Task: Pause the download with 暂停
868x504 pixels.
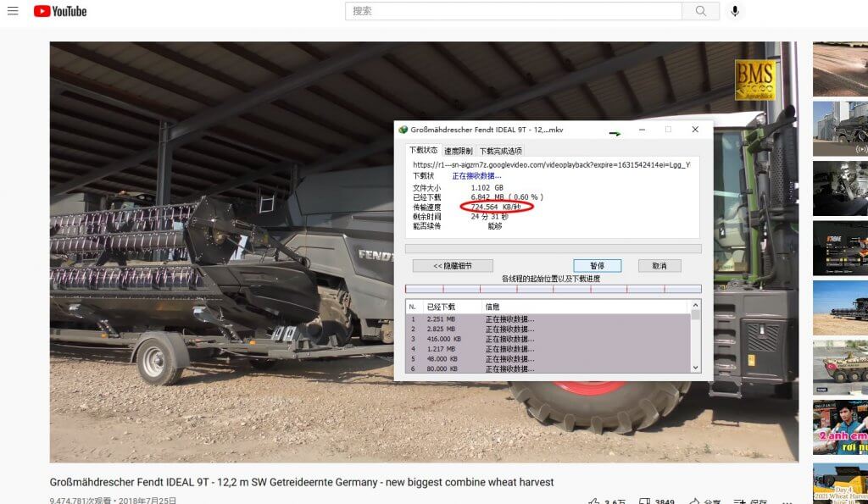Action: point(598,266)
